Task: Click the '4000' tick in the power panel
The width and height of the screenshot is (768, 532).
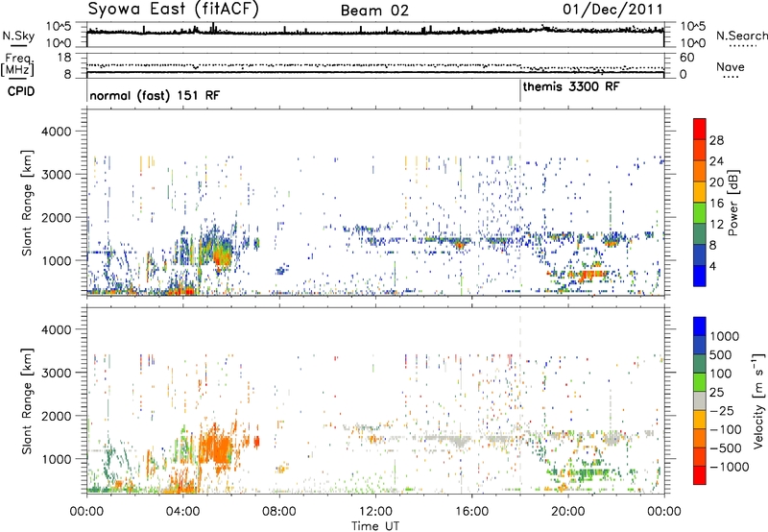Action: pyautogui.click(x=56, y=132)
